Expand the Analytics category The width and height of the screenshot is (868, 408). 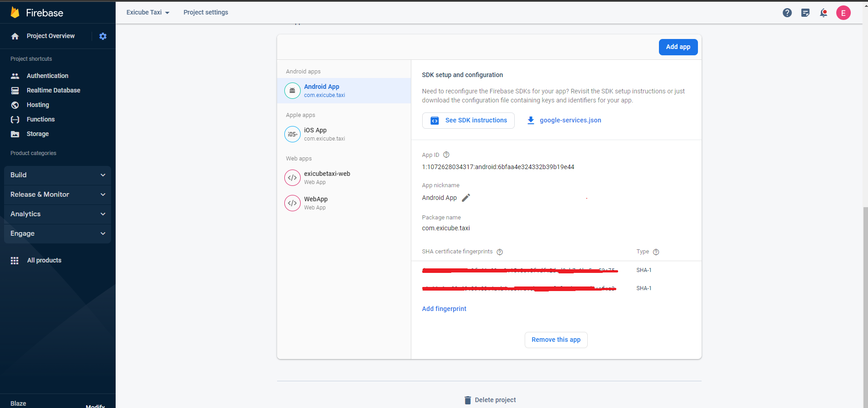coord(57,214)
